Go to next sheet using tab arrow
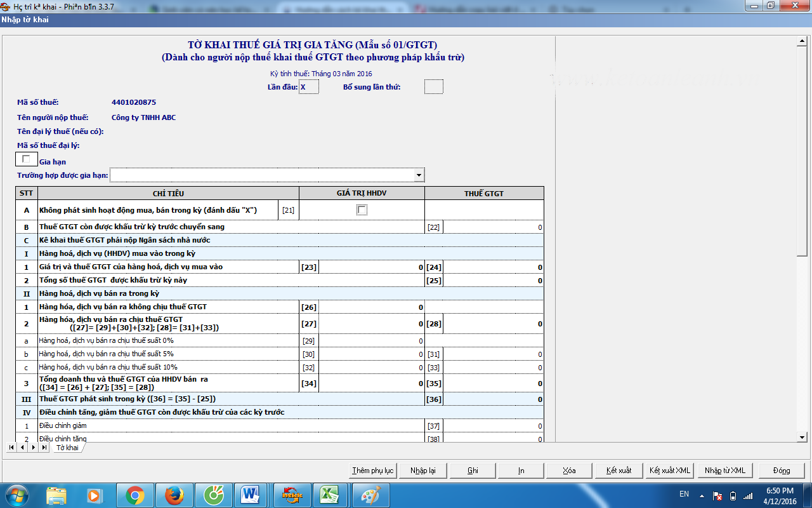This screenshot has height=508, width=812. (34, 448)
